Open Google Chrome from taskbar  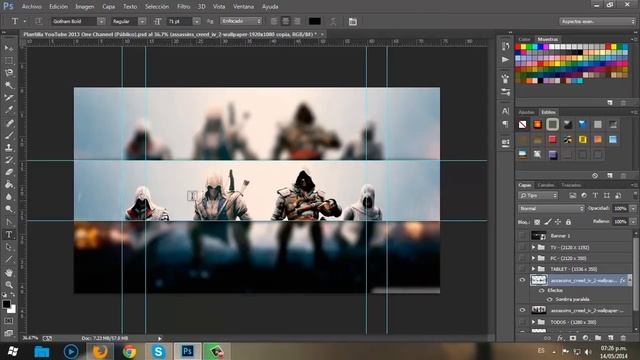[x=130, y=351]
